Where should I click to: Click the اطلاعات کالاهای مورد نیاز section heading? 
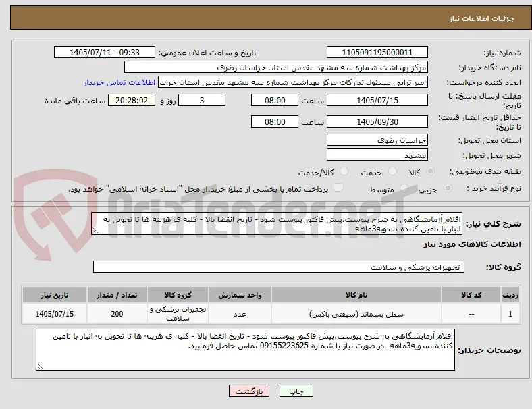[472, 244]
